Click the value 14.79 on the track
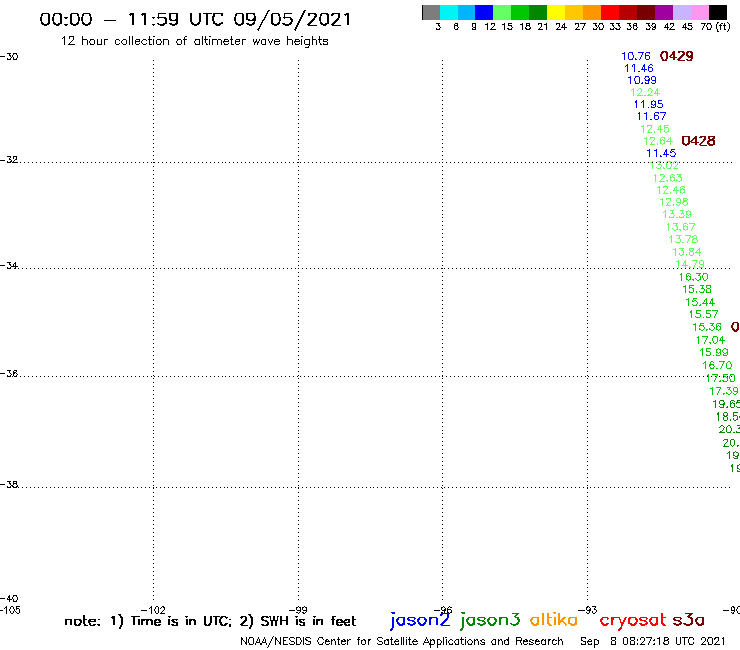The image size is (740, 650). click(x=690, y=264)
